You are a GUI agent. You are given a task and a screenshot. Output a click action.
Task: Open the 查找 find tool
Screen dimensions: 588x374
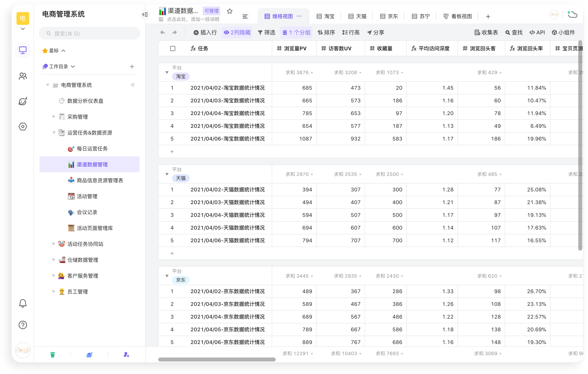(x=514, y=33)
